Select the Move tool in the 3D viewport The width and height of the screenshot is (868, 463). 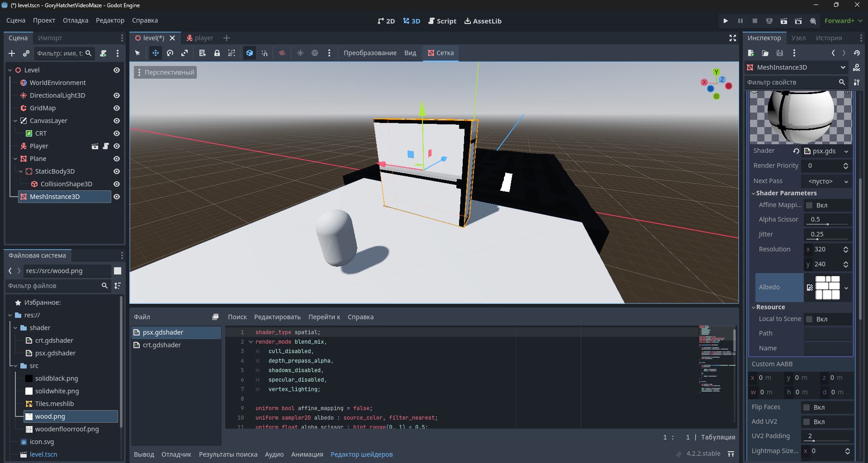[156, 53]
